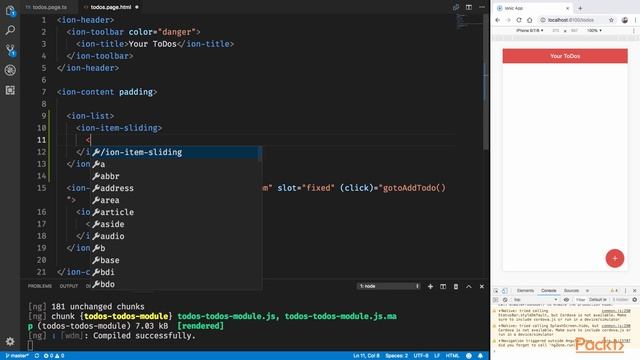Open the Search view in the activity bar
Screen dimensions: 640x360
pyautogui.click(x=10, y=30)
